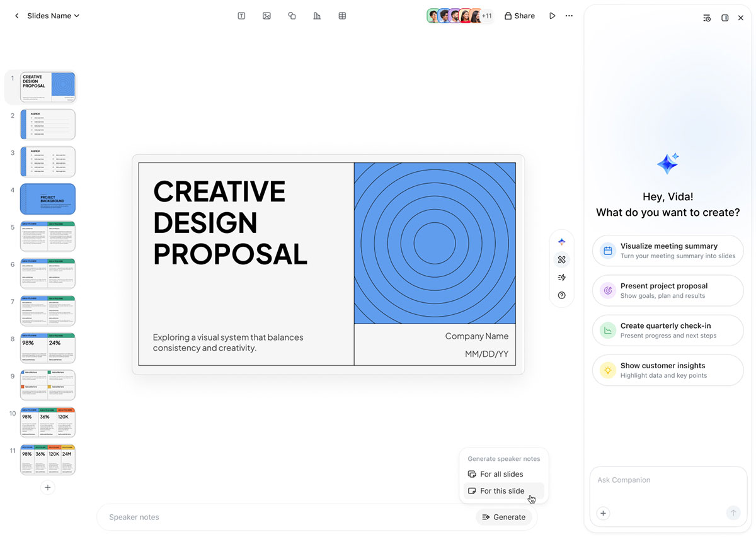Open AI Companion sparkle icon in side toolbar
This screenshot has height=537, width=756.
coord(562,242)
